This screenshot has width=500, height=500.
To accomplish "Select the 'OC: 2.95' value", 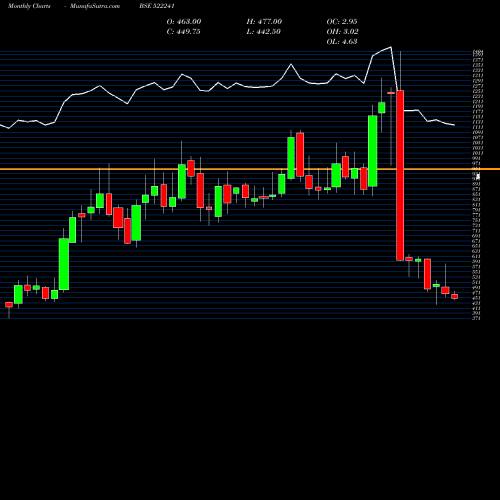I will coord(342,21).
